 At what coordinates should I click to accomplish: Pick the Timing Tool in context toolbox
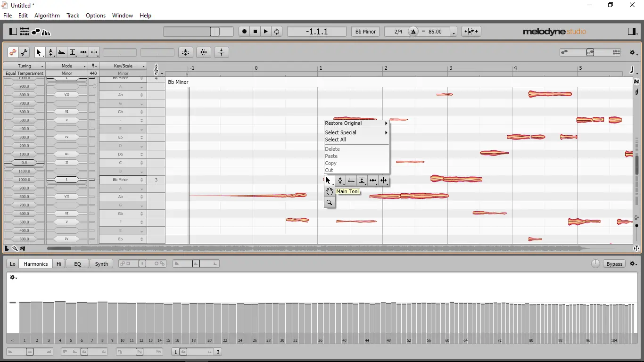pyautogui.click(x=373, y=181)
